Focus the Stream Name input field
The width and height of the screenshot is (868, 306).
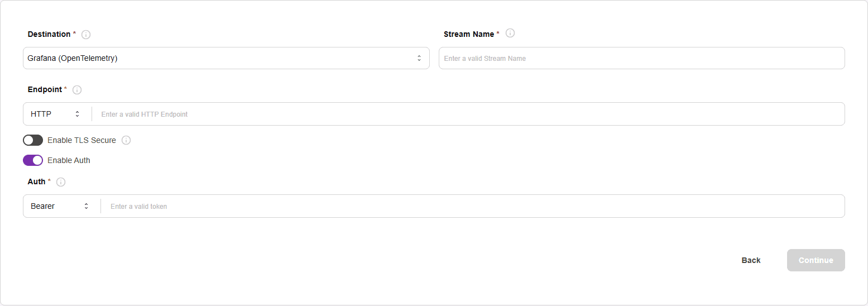point(641,58)
